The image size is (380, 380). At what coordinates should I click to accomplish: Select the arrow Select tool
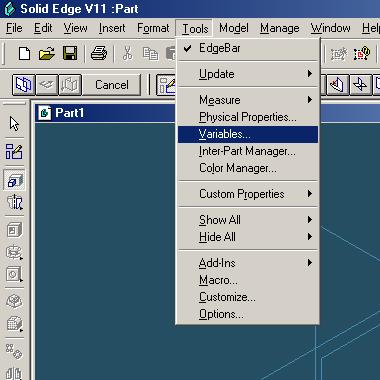(x=14, y=124)
